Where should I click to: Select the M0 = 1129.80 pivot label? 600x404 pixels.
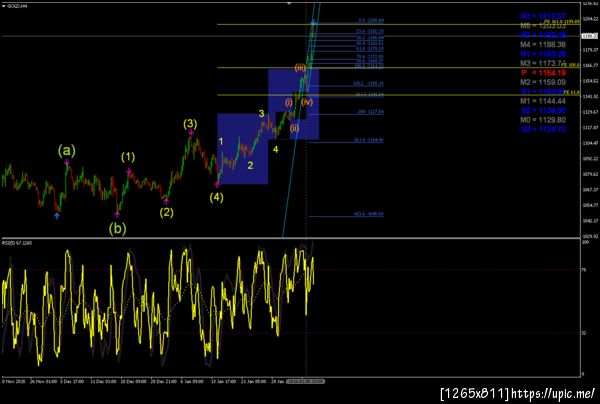[x=543, y=120]
